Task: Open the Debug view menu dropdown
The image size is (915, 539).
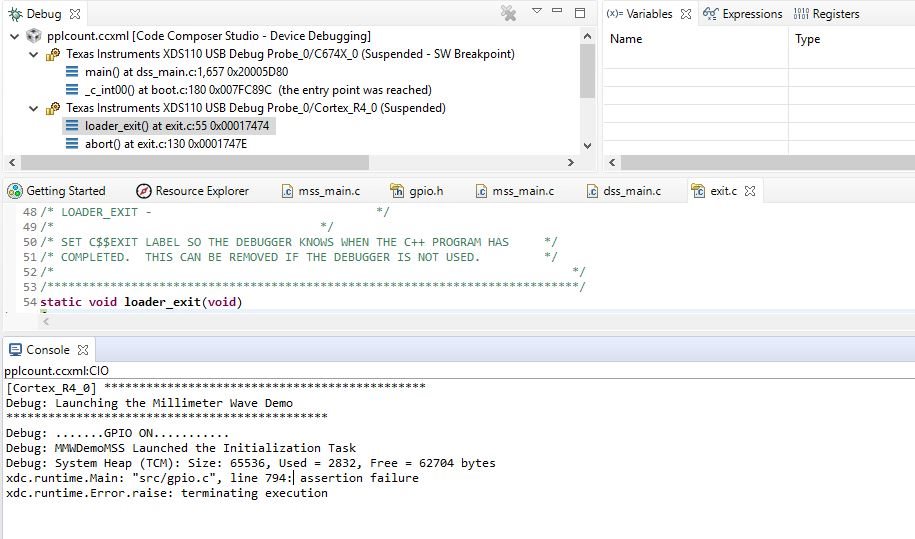Action: pyautogui.click(x=537, y=11)
